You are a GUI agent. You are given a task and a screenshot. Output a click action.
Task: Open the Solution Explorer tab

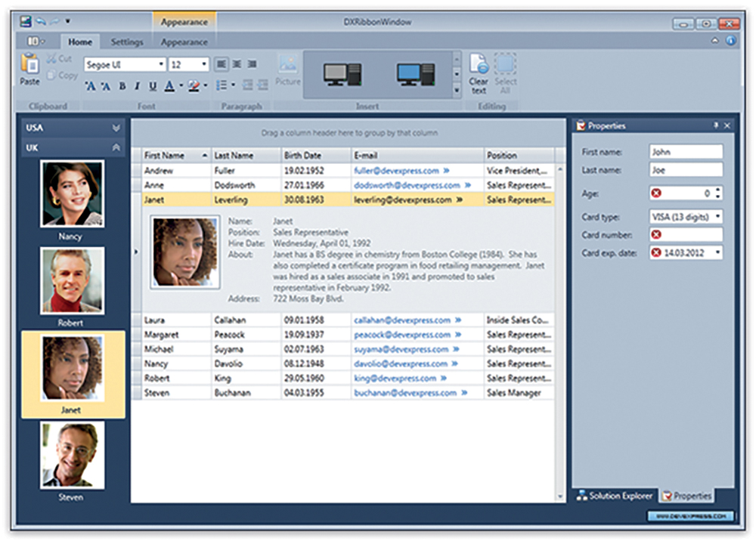[615, 496]
